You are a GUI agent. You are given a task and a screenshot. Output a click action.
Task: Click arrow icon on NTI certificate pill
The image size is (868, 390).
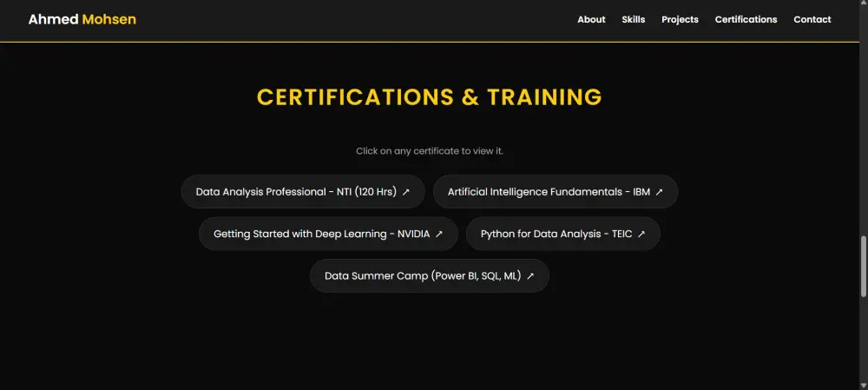405,192
